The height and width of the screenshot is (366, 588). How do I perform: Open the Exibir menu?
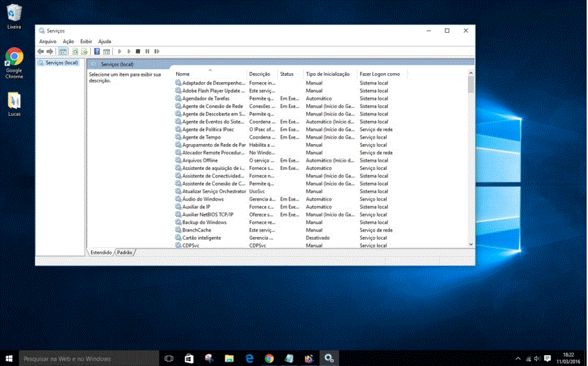tap(86, 41)
